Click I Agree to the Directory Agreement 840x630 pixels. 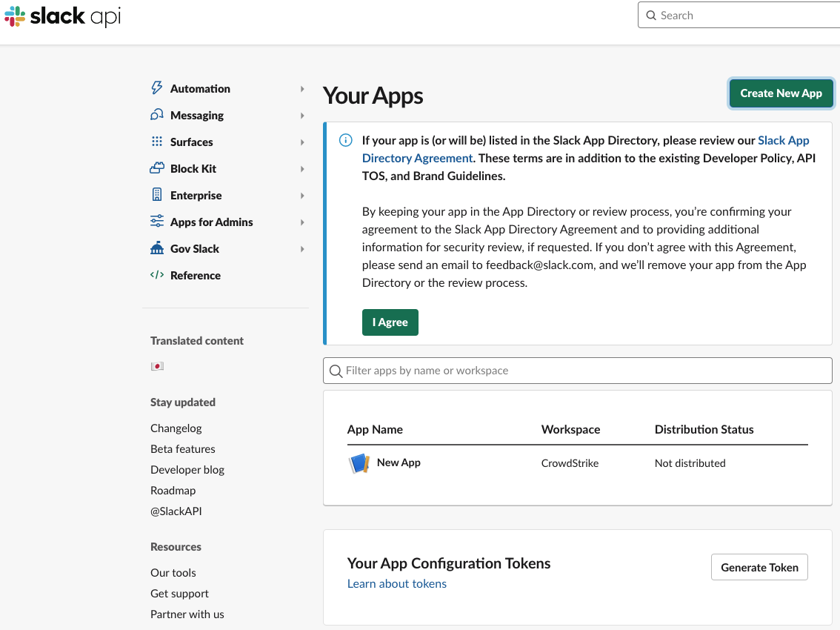[390, 322]
